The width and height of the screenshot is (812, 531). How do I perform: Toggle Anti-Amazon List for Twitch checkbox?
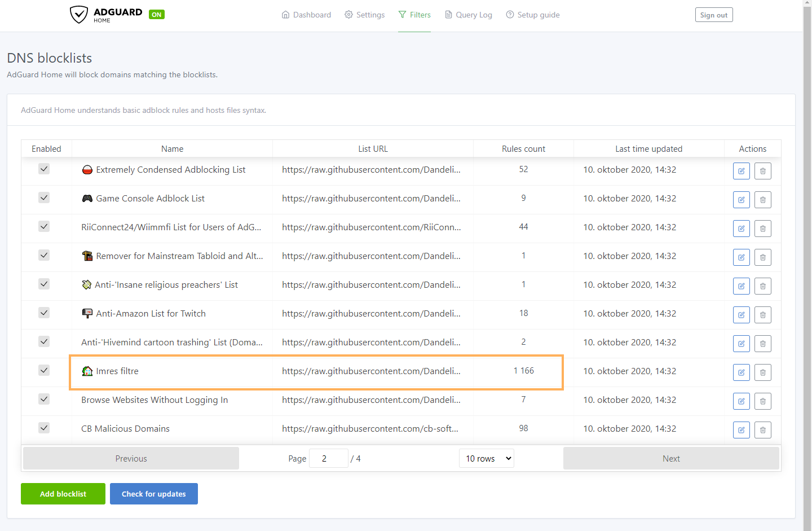(x=44, y=313)
